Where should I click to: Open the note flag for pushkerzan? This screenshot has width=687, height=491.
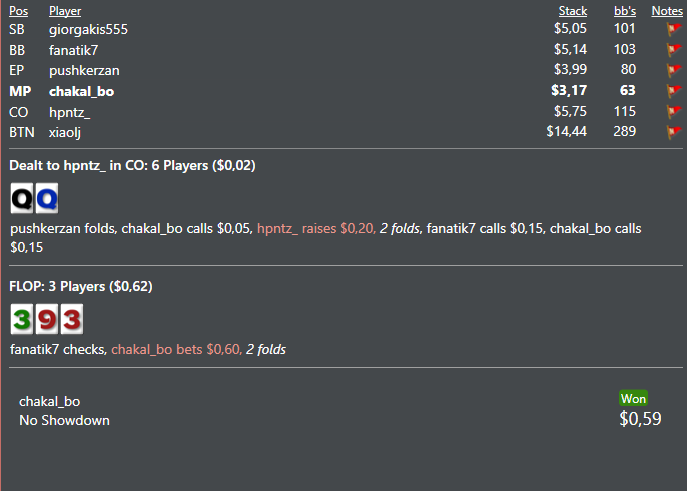tap(673, 70)
